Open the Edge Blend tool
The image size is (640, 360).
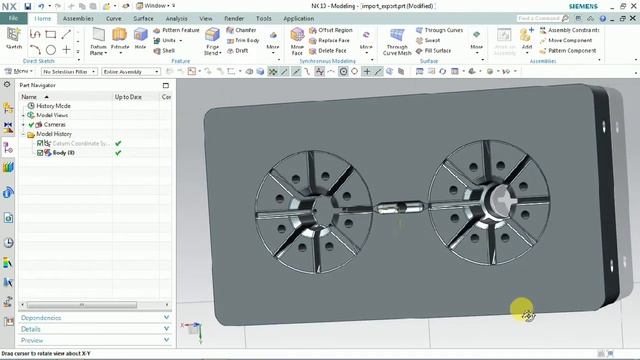[x=212, y=41]
